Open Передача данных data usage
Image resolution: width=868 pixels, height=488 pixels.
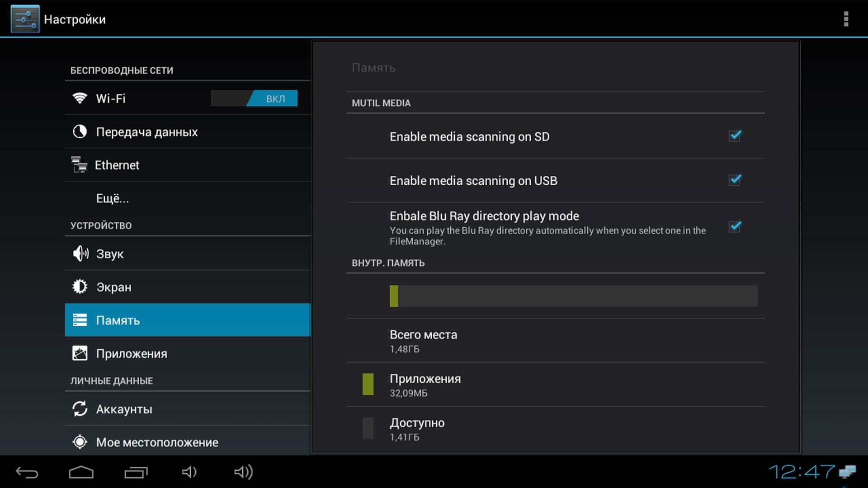pos(146,132)
